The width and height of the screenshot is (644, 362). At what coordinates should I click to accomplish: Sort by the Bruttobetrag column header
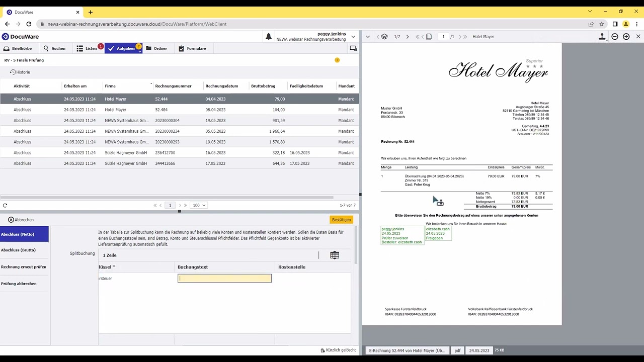(x=263, y=86)
